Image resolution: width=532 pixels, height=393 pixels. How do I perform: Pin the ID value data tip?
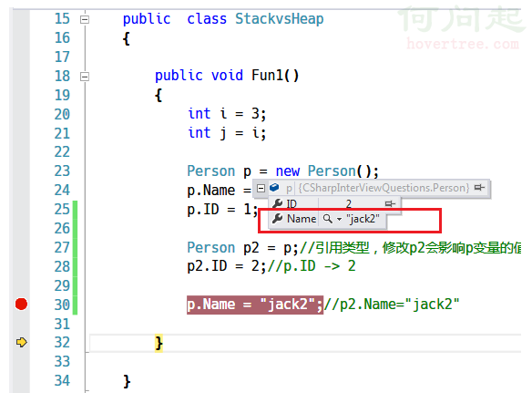pyautogui.click(x=390, y=203)
